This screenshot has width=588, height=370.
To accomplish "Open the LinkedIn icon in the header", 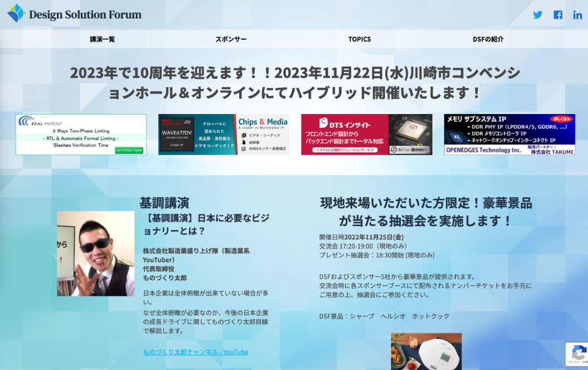I will [x=577, y=15].
